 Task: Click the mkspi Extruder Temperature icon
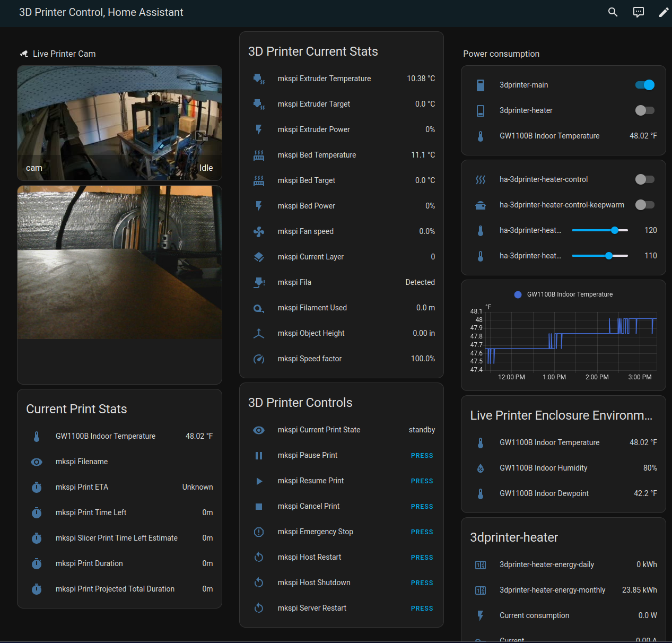coord(259,79)
